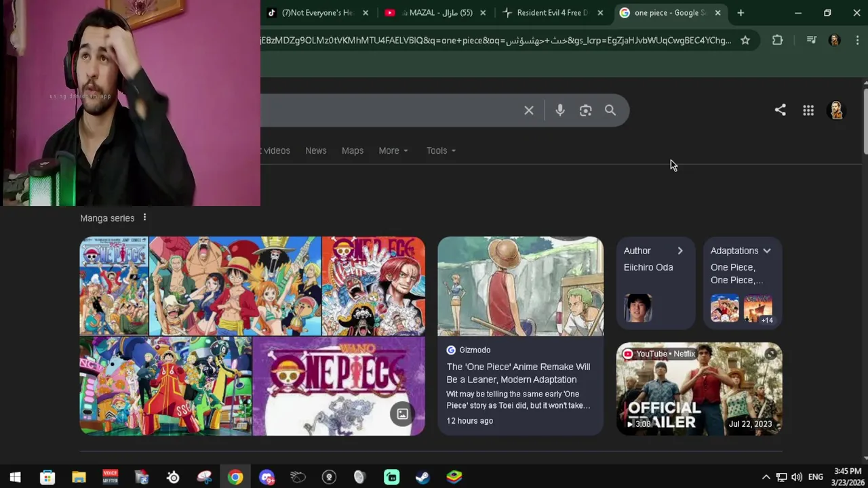Click the share icon on results page
The width and height of the screenshot is (868, 488).
pos(781,110)
